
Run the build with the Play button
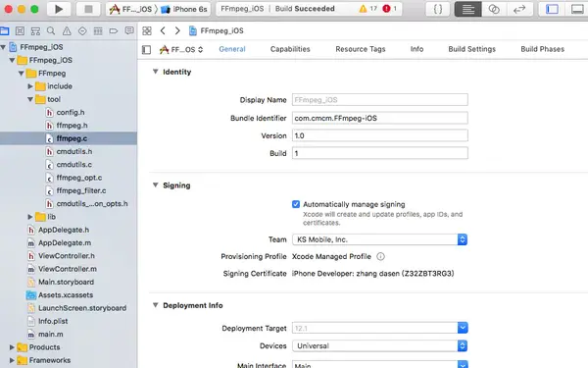(59, 9)
